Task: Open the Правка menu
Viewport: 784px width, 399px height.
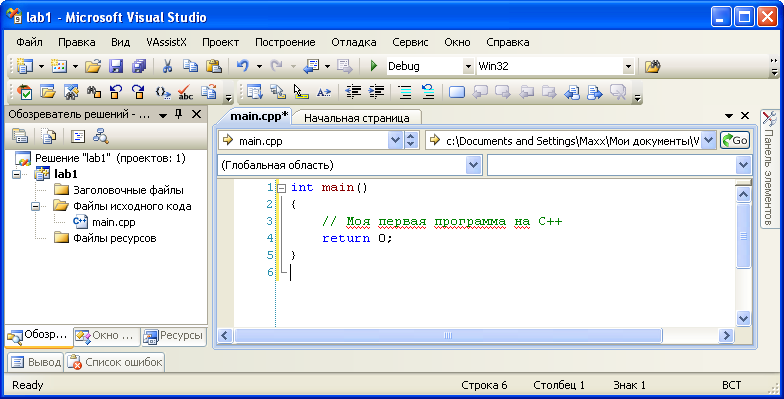Action: point(76,42)
